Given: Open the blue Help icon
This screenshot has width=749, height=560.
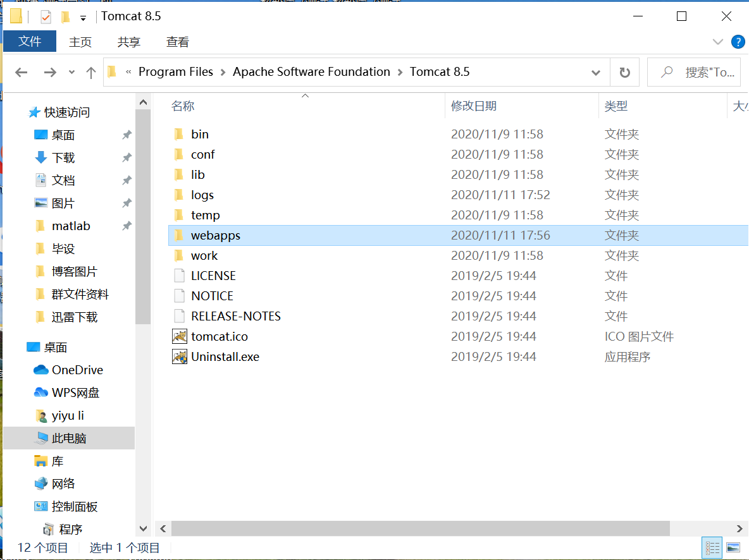Looking at the screenshot, I should [x=738, y=42].
